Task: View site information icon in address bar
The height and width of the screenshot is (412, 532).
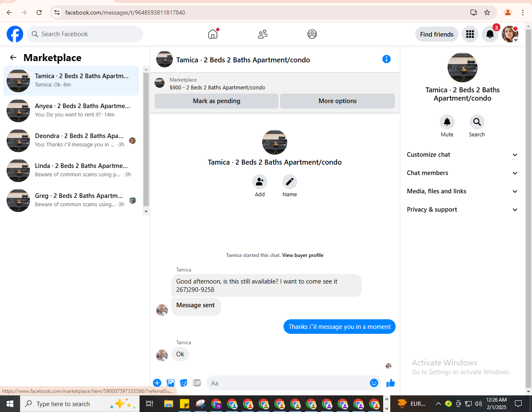Action: pos(57,12)
